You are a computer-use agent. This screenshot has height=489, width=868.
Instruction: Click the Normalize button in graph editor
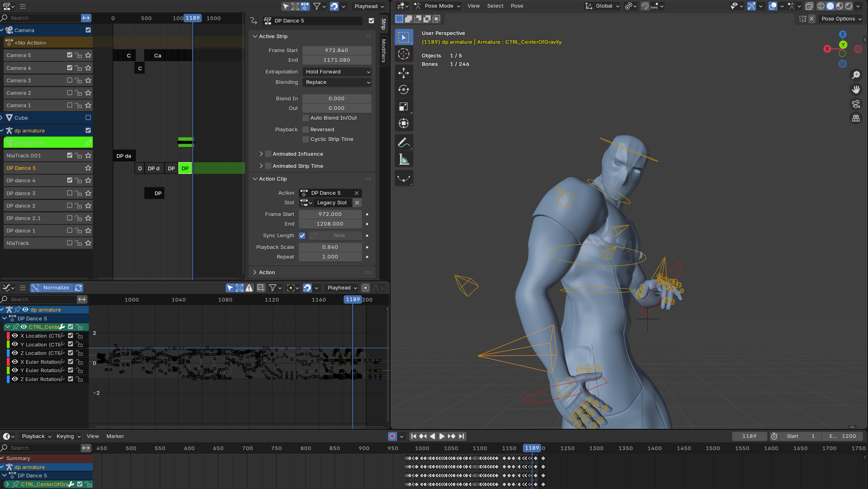coord(56,288)
